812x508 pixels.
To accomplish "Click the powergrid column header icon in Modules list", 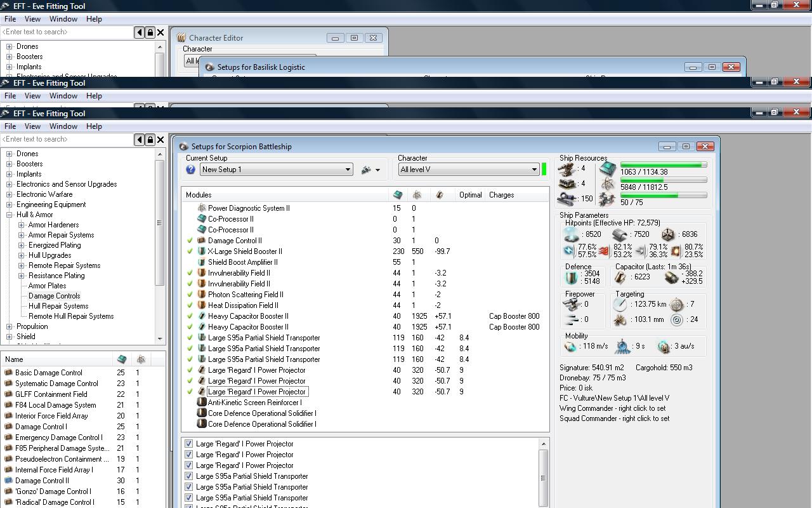I will coord(417,195).
